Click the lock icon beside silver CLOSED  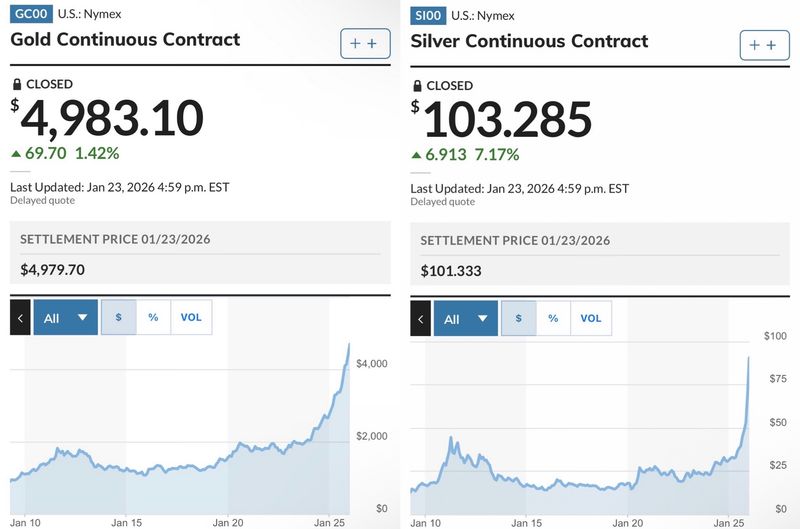tap(416, 86)
